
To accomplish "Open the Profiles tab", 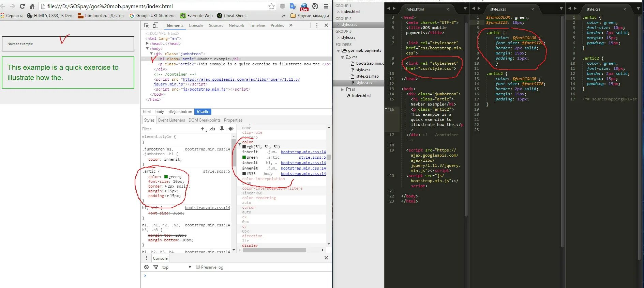I will tap(277, 26).
